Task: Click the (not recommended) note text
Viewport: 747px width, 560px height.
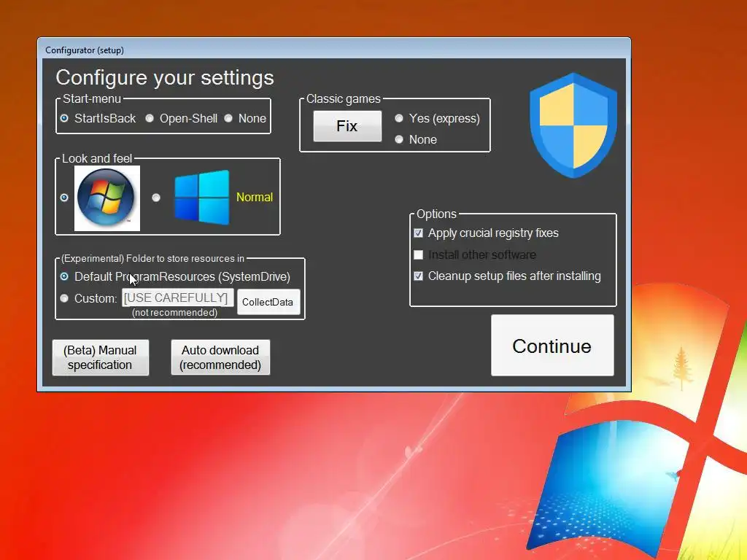Action: [175, 313]
